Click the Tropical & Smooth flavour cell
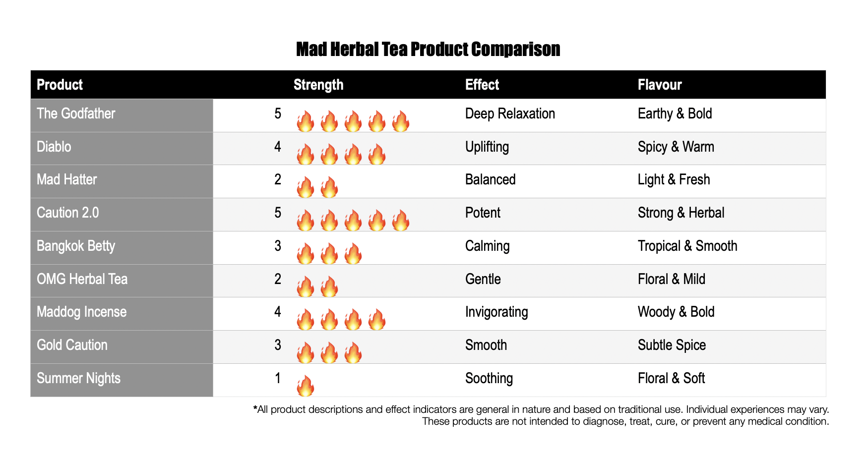This screenshot has height=456, width=868. coord(687,246)
